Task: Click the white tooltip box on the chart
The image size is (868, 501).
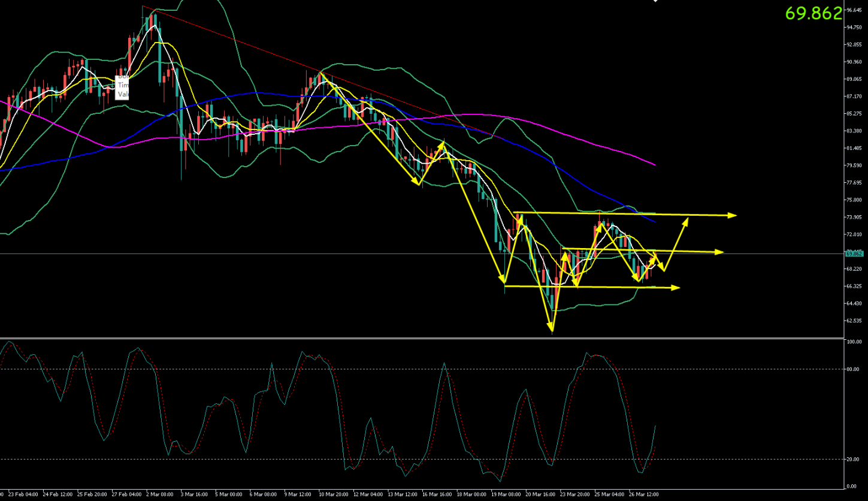Action: pos(122,86)
